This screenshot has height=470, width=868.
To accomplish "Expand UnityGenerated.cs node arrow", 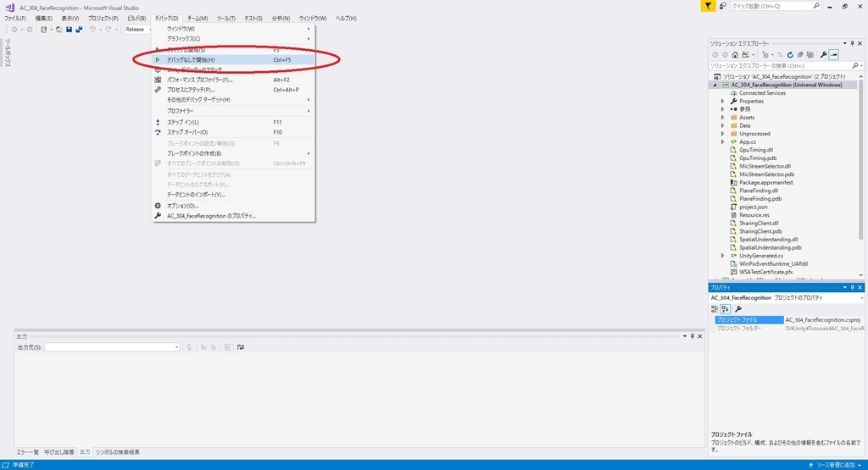I will [x=722, y=256].
